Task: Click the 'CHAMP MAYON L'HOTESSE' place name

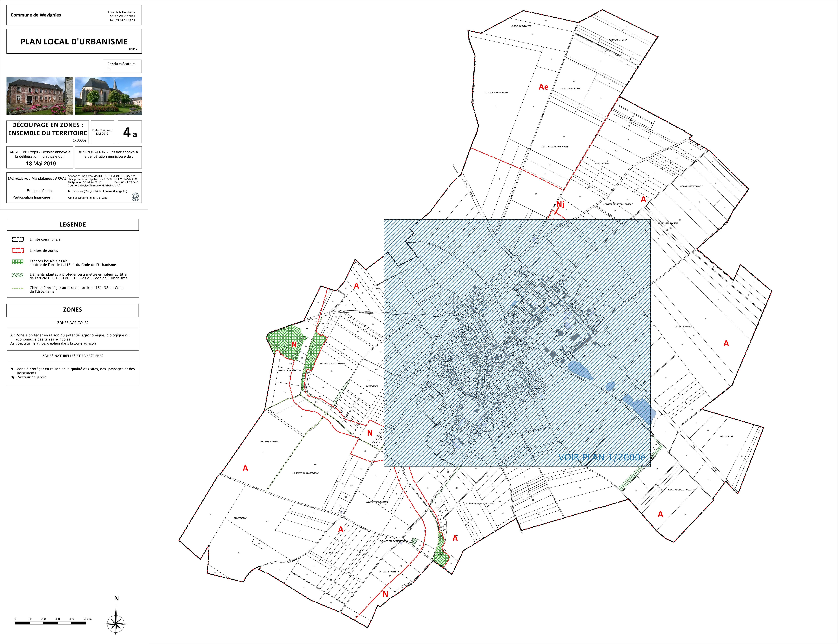Action: (x=681, y=490)
